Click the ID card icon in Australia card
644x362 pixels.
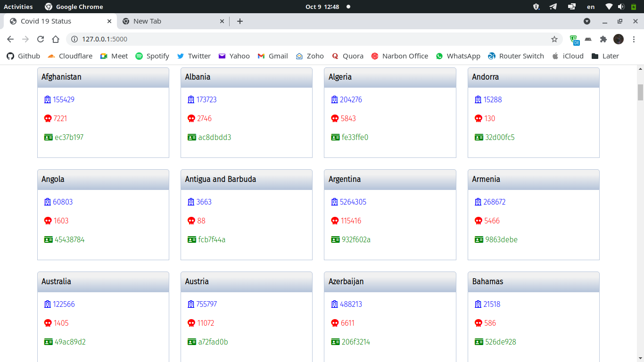[48, 342]
